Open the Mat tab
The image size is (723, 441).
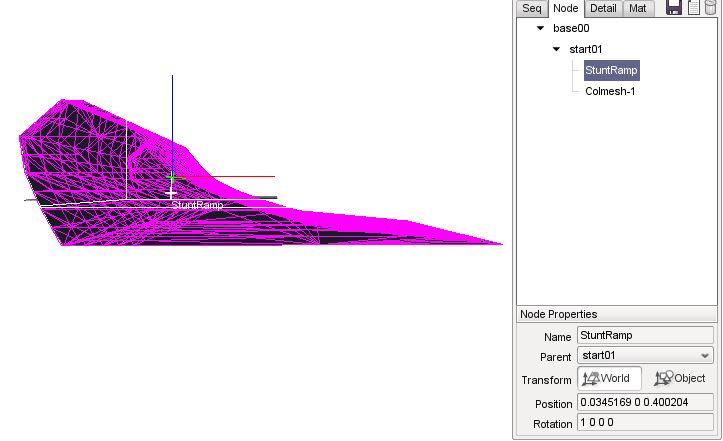tap(638, 8)
